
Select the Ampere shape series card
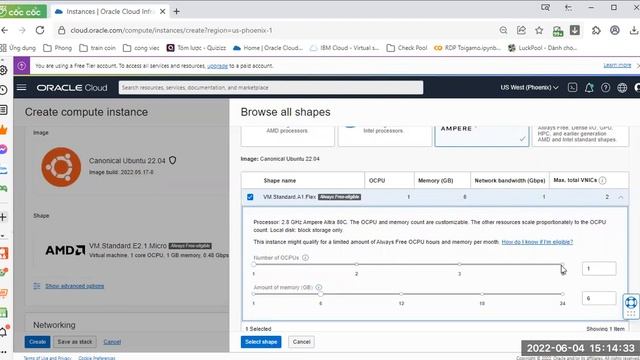pos(482,136)
